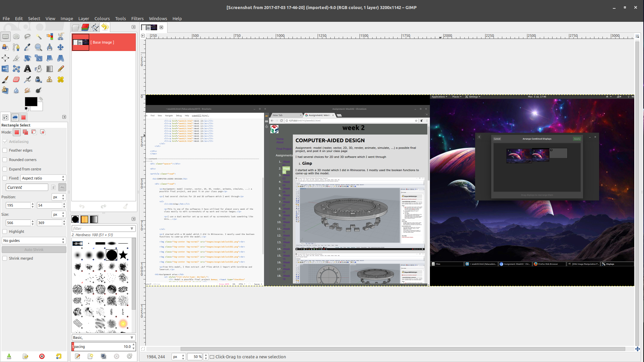Toggle the Feather edges checkbox
This screenshot has width=644, height=362.
click(5, 150)
